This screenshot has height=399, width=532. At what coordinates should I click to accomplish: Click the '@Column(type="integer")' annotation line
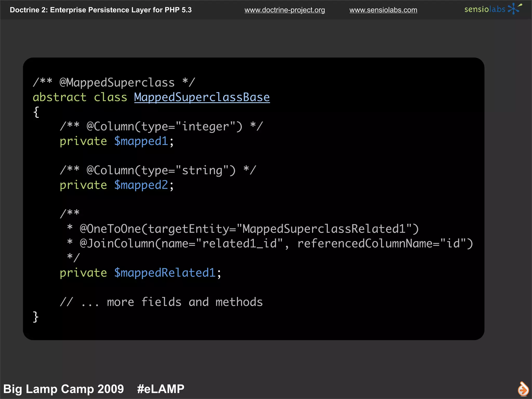[161, 127]
